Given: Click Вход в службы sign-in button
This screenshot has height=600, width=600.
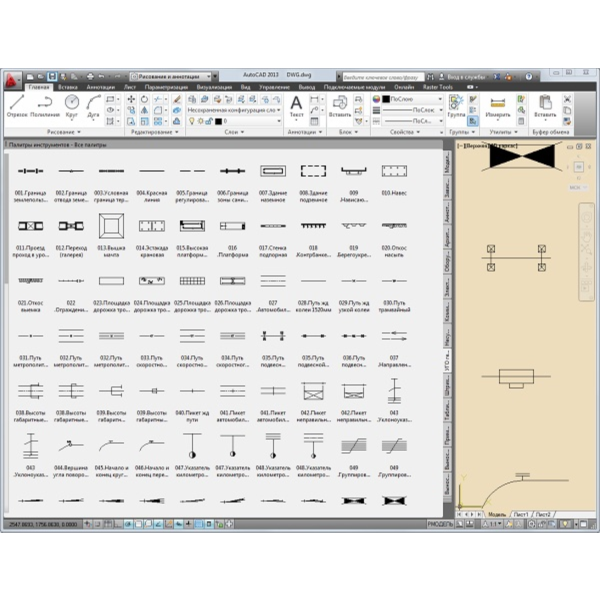Looking at the screenshot, I should [461, 77].
